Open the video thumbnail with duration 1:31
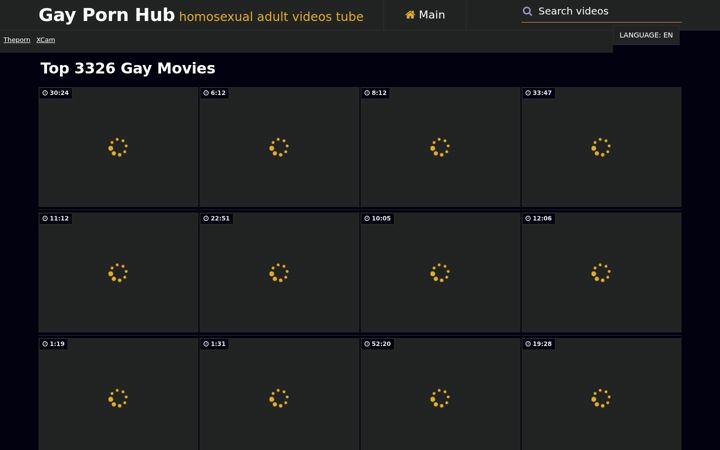 pos(279,394)
